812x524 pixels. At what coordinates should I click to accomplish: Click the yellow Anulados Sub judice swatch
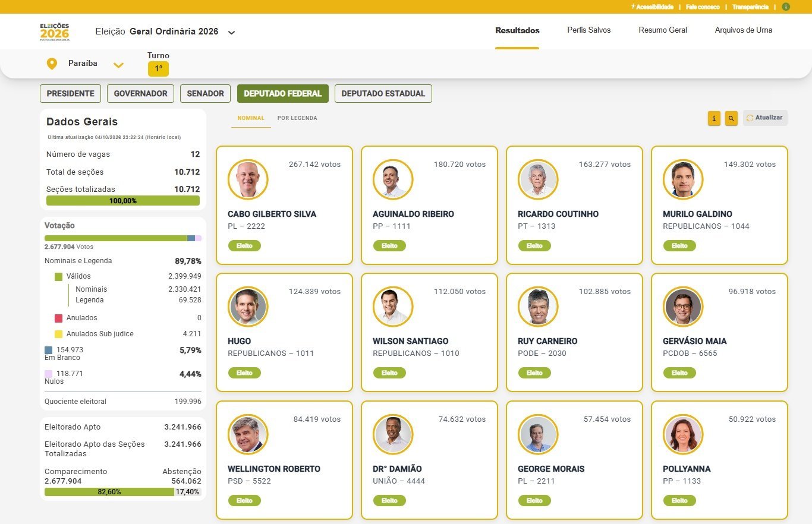[x=58, y=334]
